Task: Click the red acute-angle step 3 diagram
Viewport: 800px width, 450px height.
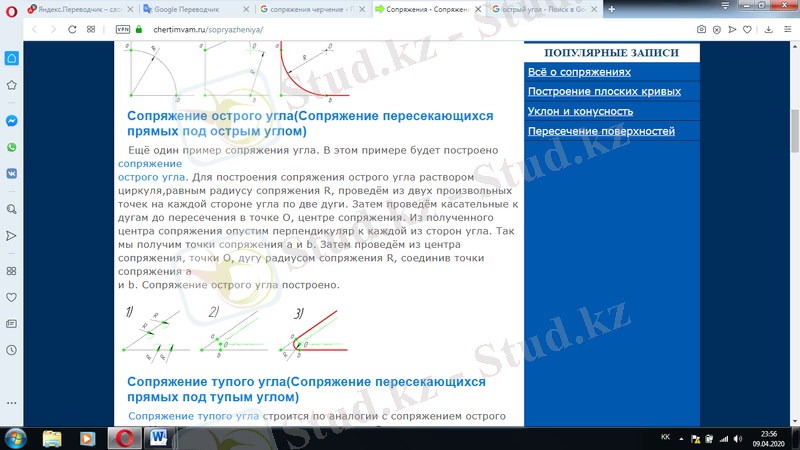Action: tap(314, 334)
